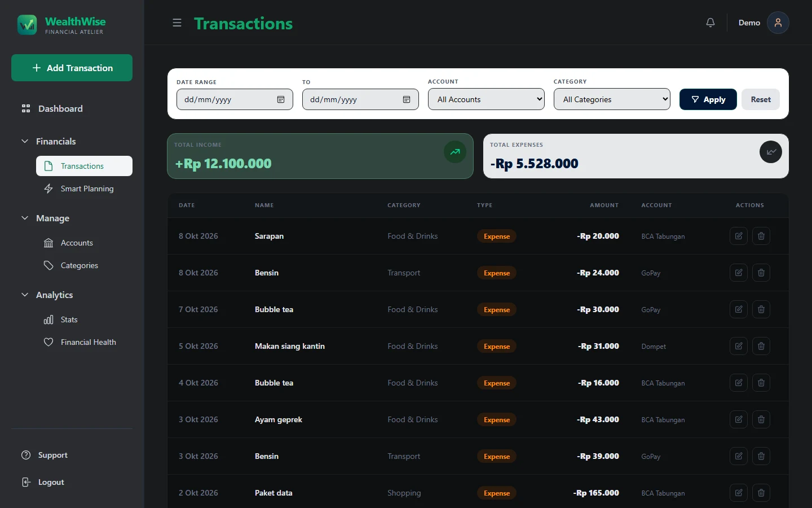Open calendar picker in To date field

pos(407,99)
